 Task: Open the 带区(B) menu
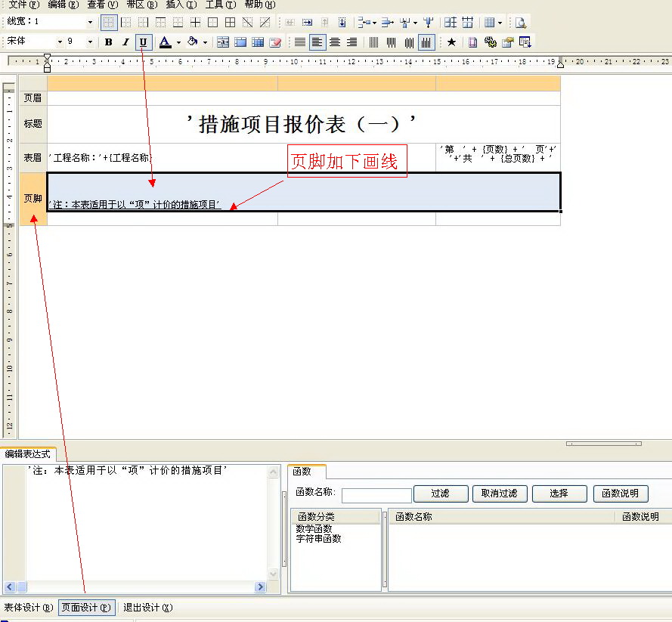click(142, 5)
